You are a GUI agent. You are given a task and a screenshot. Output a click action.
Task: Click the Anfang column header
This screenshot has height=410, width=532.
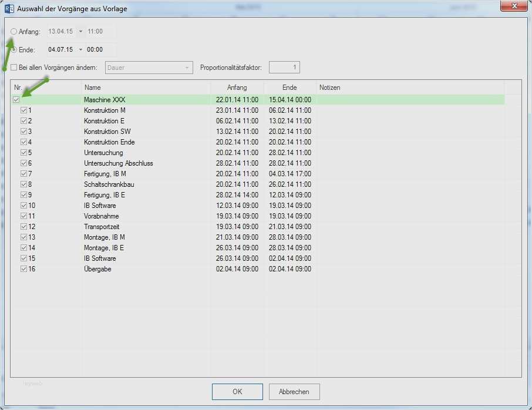[x=237, y=88]
